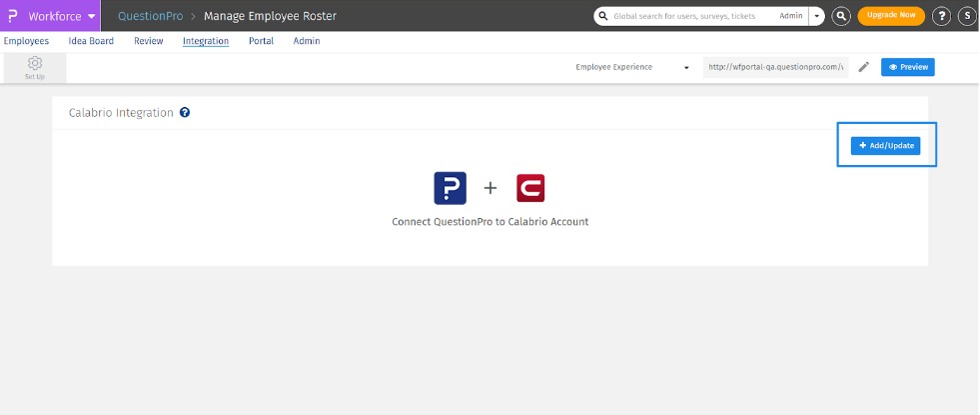Open the S user profile avatar

[x=967, y=16]
